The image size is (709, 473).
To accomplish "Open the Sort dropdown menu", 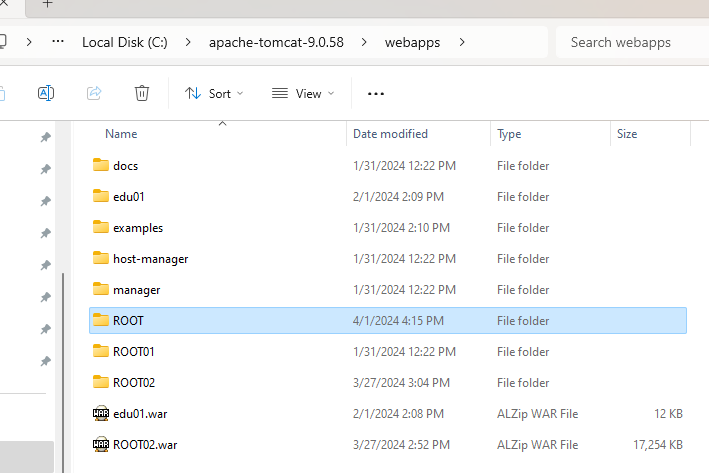I will coord(214,94).
